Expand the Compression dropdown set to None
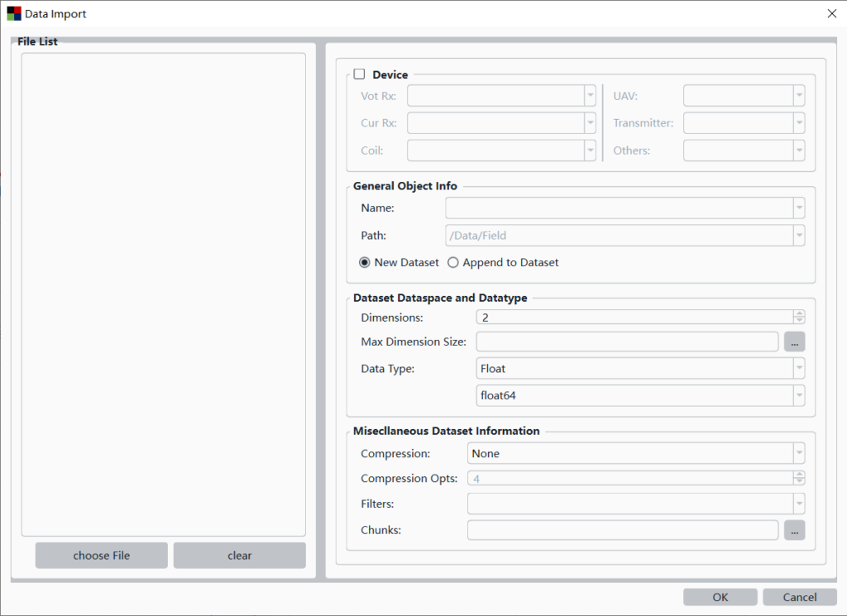847x616 pixels. click(798, 453)
